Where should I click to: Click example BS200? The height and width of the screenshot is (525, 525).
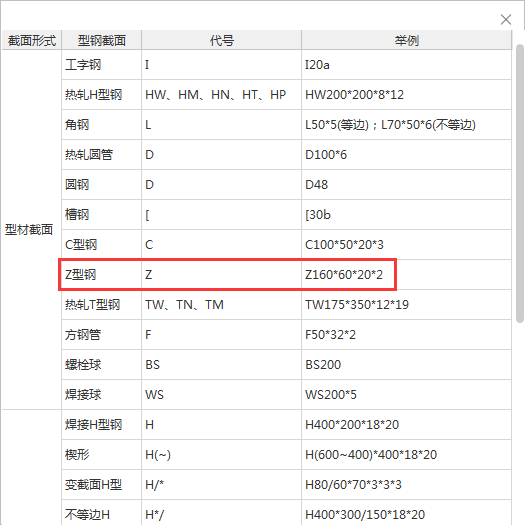coord(323,365)
